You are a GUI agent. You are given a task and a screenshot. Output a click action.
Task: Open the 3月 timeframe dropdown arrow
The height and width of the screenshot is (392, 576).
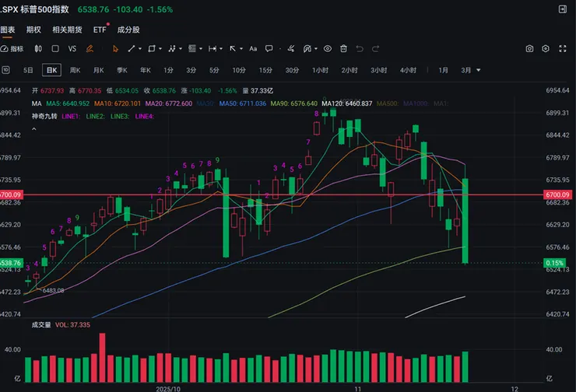(478, 70)
